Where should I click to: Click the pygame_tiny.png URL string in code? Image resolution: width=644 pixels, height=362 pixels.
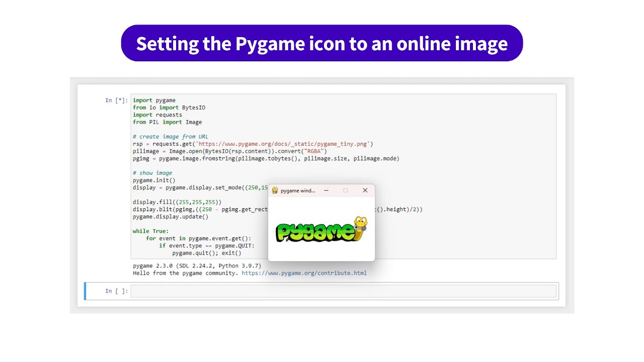point(283,144)
